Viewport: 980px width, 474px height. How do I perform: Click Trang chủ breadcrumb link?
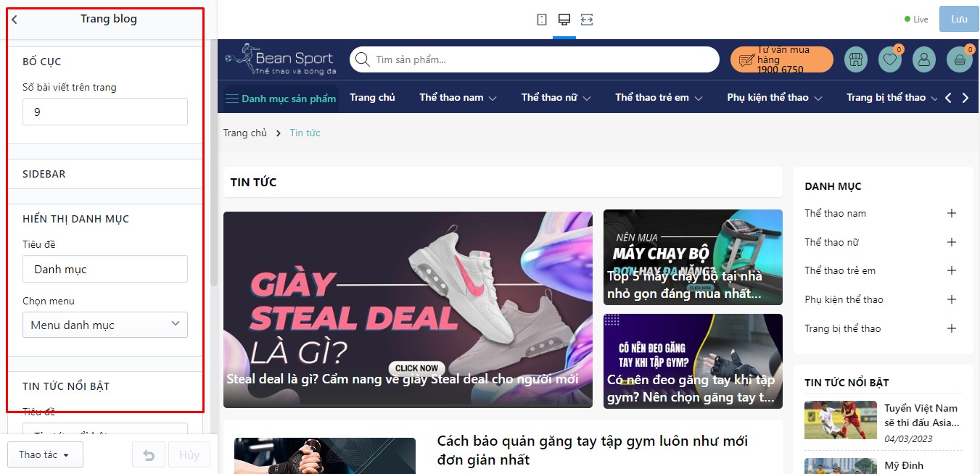coord(245,133)
